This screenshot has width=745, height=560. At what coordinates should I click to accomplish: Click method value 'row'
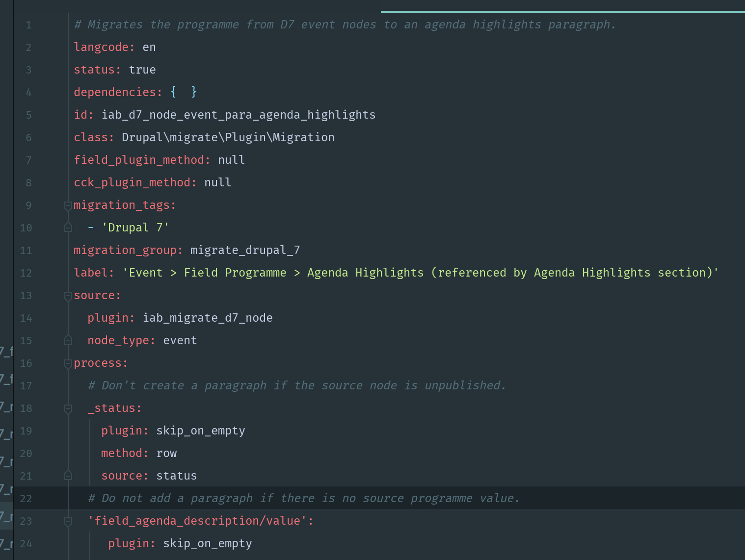(x=166, y=453)
